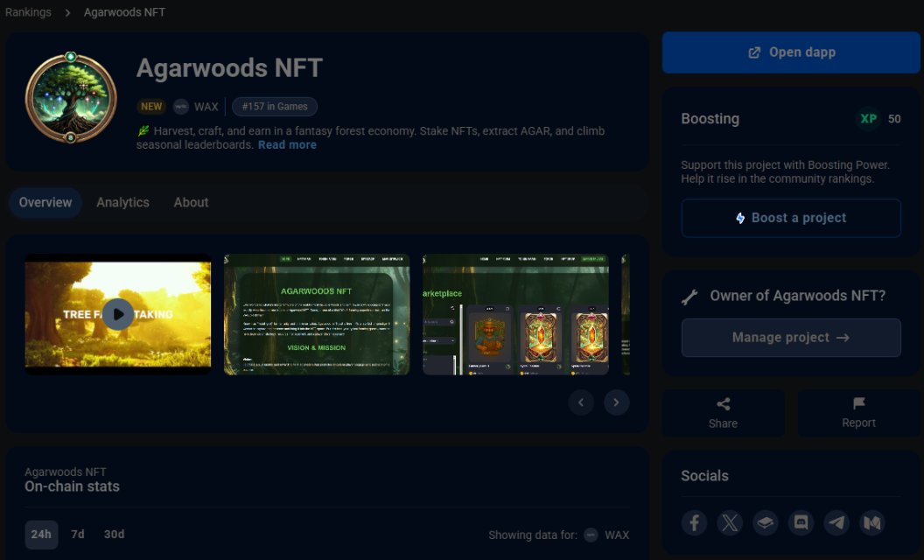Click the Agarwoods NFT tree logo

coord(71,98)
